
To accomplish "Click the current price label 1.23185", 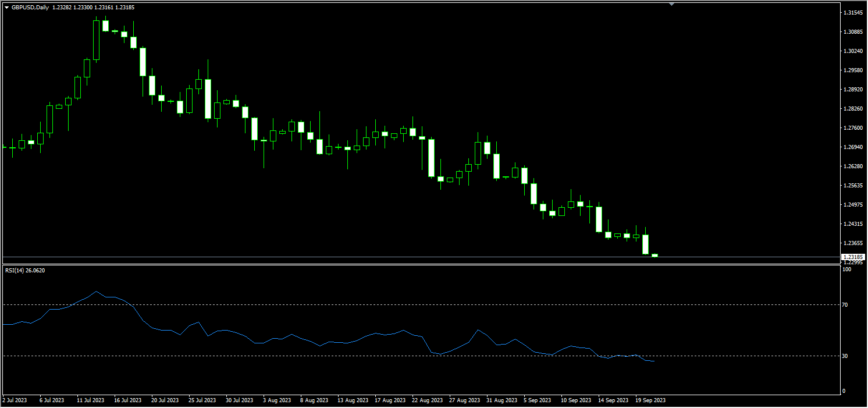I will click(853, 257).
